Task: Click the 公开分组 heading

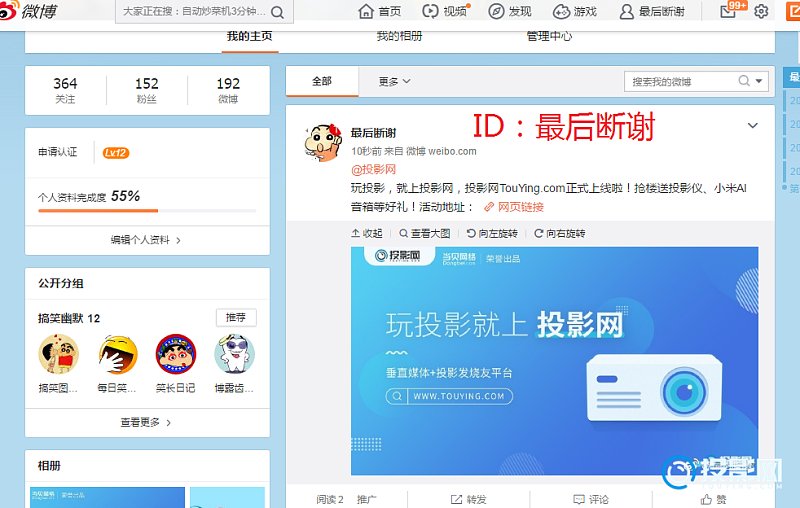Action: click(x=61, y=283)
